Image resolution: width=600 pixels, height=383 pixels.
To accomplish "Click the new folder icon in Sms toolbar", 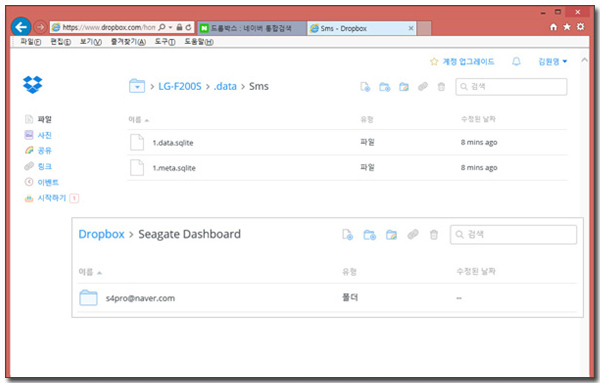I will click(385, 87).
